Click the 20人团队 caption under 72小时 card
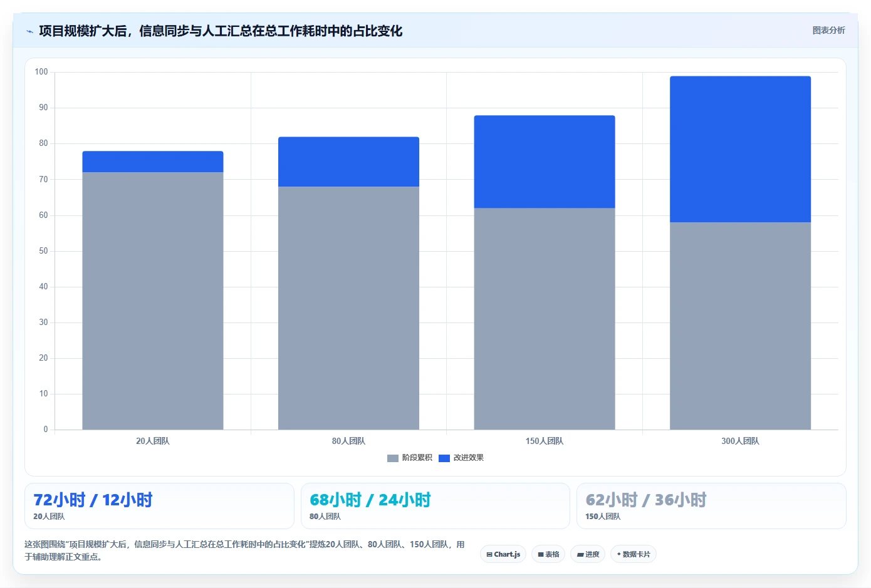Viewport: 871px width, 588px height. click(49, 517)
